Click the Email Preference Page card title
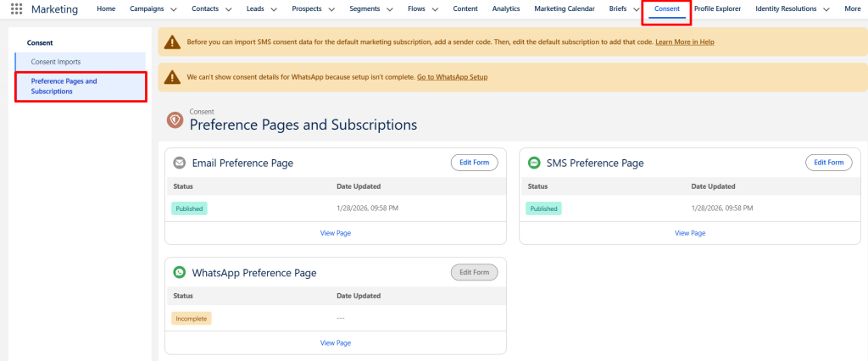The width and height of the screenshot is (868, 361). tap(242, 163)
